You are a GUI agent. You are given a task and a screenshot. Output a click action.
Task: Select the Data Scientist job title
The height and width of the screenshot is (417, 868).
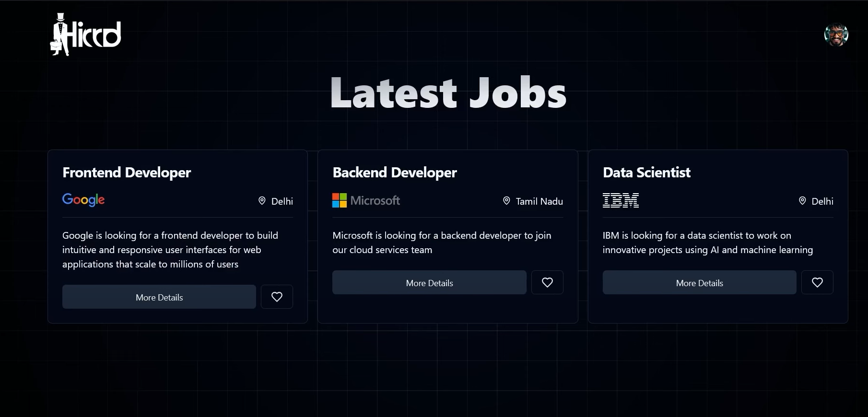[646, 173]
